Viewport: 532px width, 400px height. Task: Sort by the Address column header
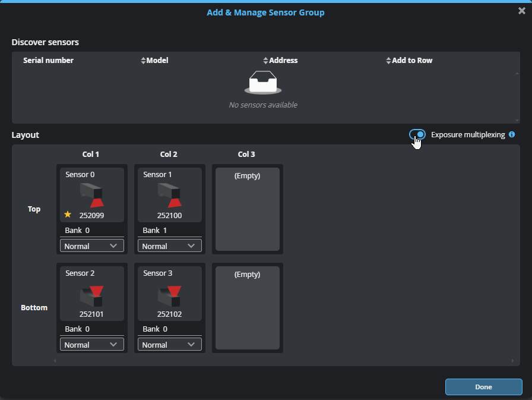(x=283, y=61)
